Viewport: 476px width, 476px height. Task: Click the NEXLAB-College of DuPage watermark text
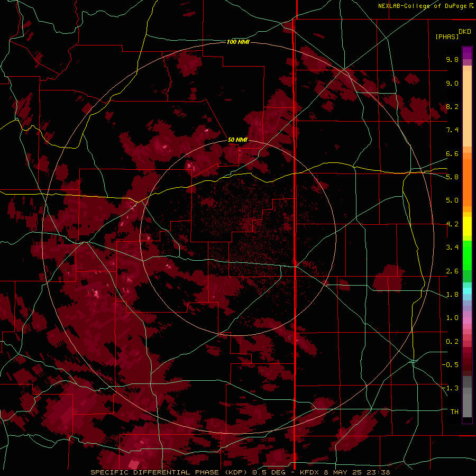coord(425,6)
